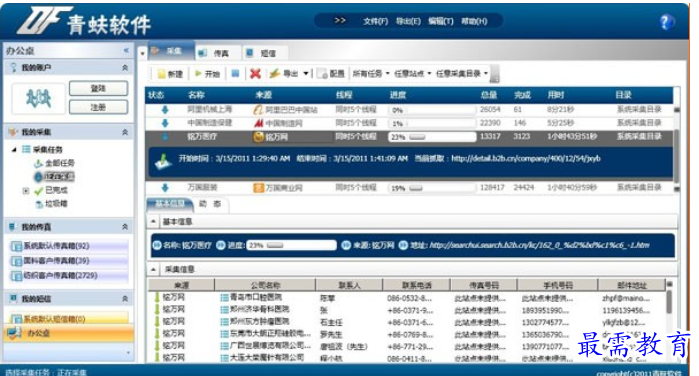Switch to the 短信 SMS tab
699x376 pixels.
(265, 53)
